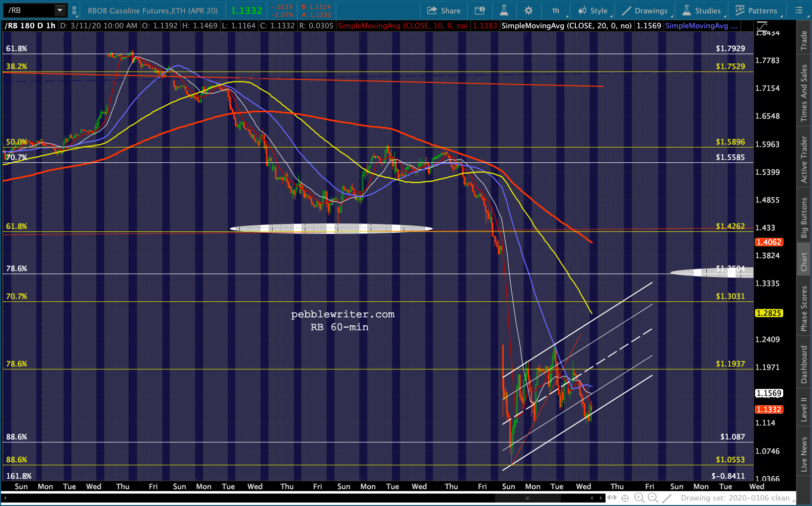Click the bid price B: 1.1324
Screen dimensions: 812x506
(316, 6)
